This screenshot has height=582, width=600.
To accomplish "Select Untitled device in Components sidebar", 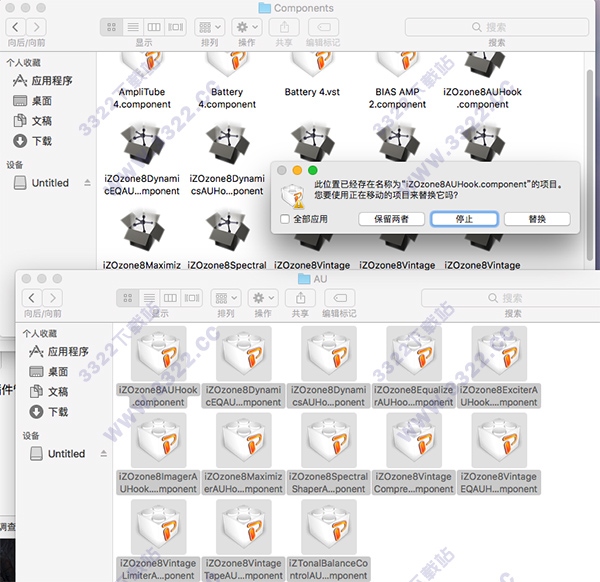I will [x=41, y=183].
